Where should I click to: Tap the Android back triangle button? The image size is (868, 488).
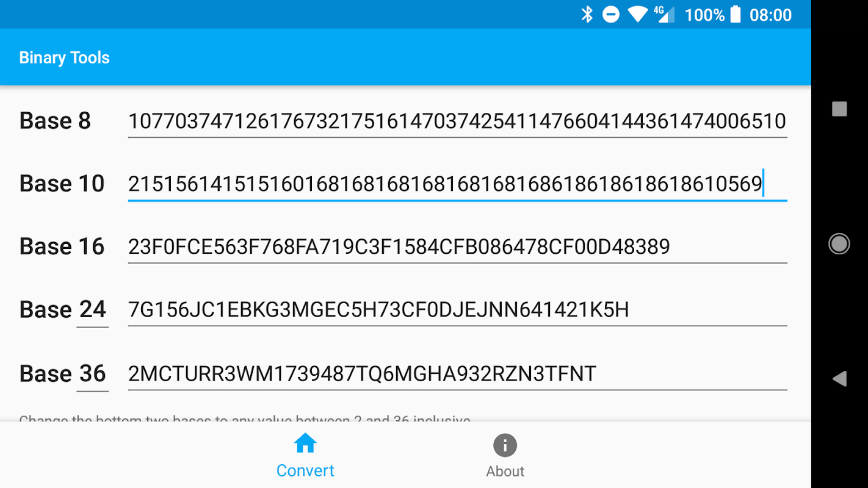click(x=839, y=379)
